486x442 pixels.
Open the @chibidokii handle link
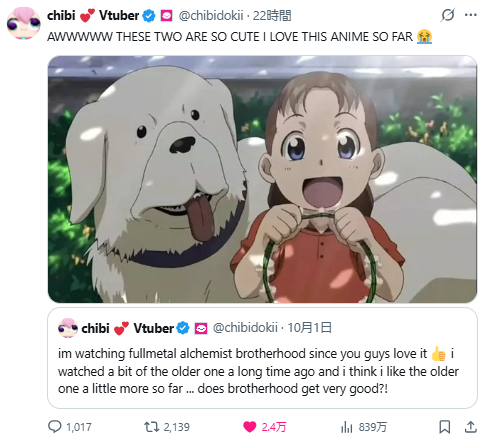(x=211, y=16)
